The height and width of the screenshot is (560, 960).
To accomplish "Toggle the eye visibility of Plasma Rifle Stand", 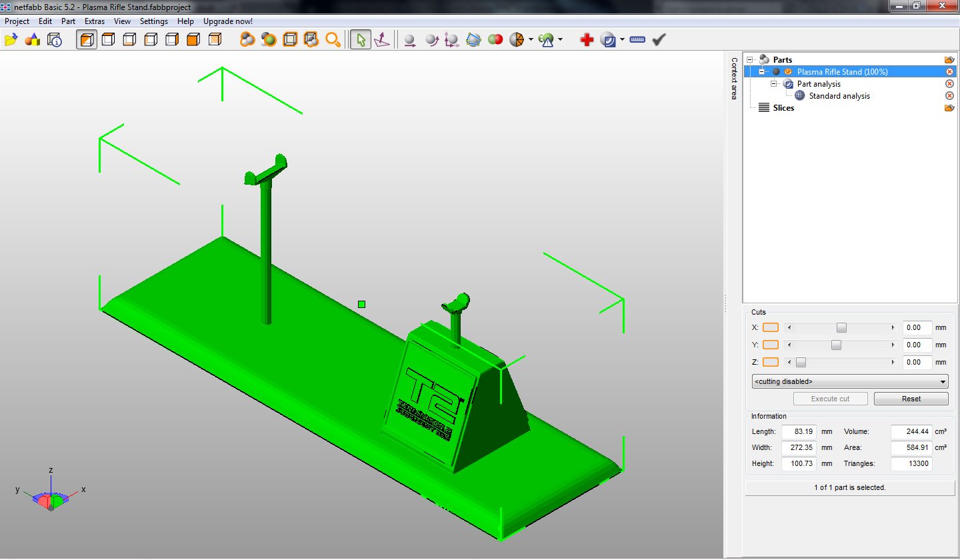I will click(788, 72).
